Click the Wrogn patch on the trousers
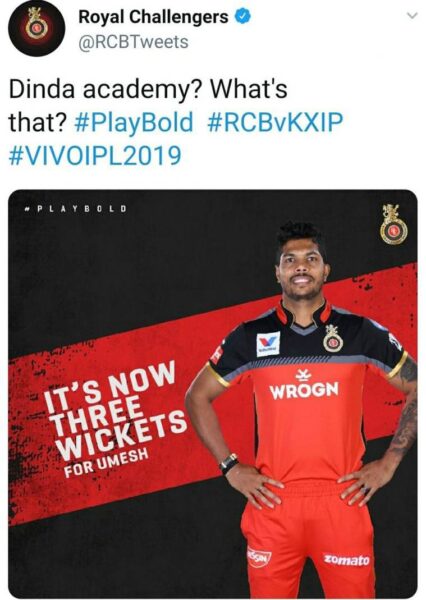This screenshot has width=426, height=600. pos(259,557)
